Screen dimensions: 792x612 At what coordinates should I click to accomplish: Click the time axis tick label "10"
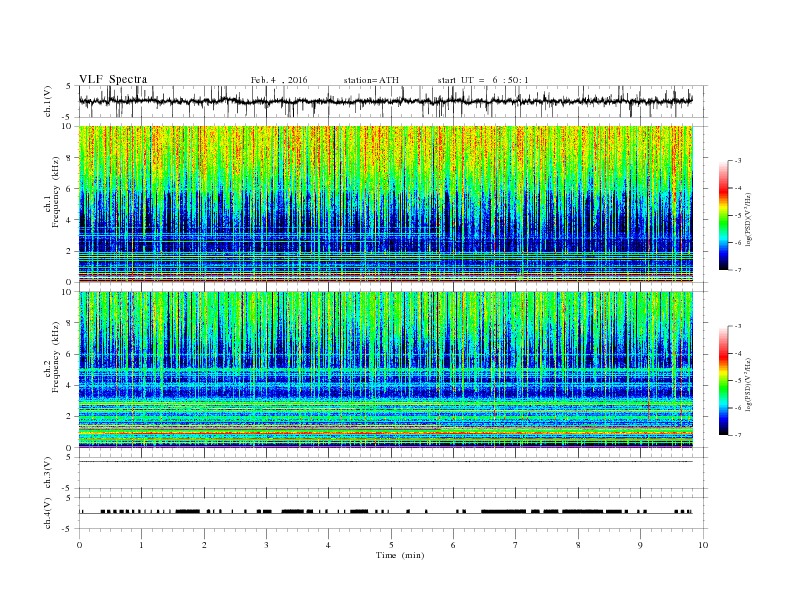[703, 545]
